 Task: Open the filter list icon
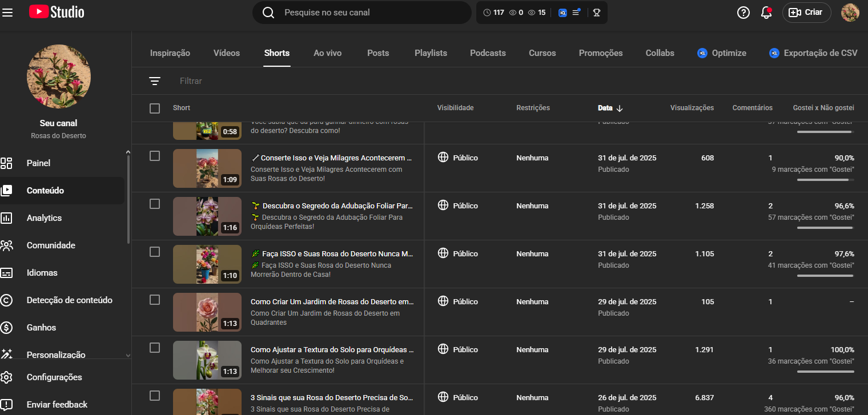[155, 81]
